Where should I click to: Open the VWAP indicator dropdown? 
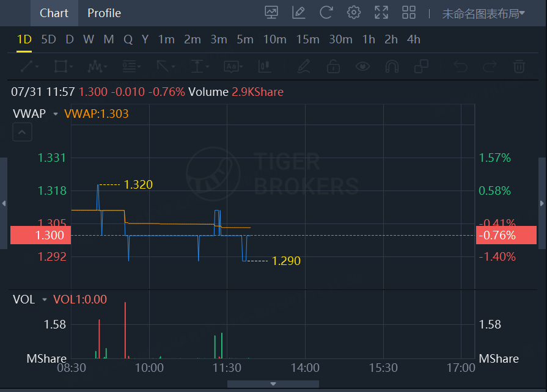point(56,114)
